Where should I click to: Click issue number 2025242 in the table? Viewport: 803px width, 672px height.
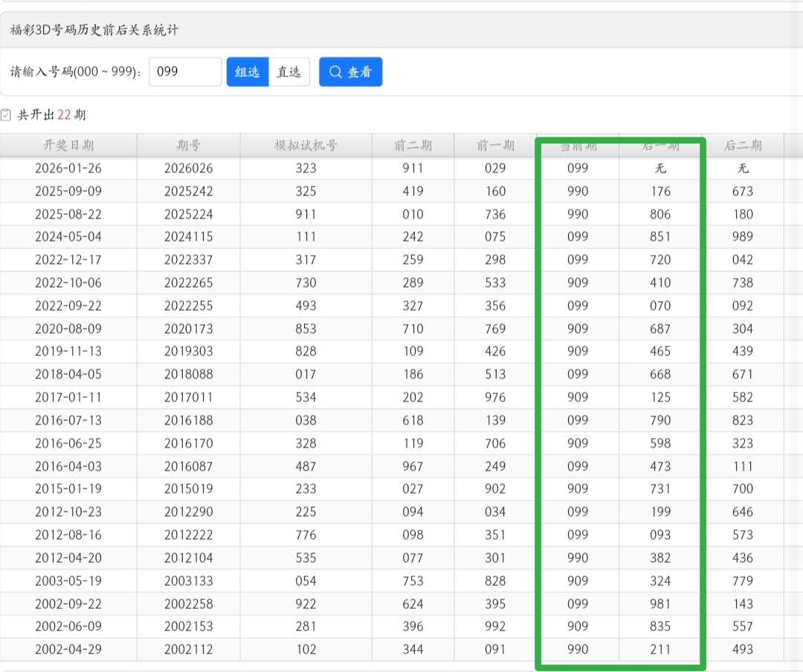tap(188, 192)
